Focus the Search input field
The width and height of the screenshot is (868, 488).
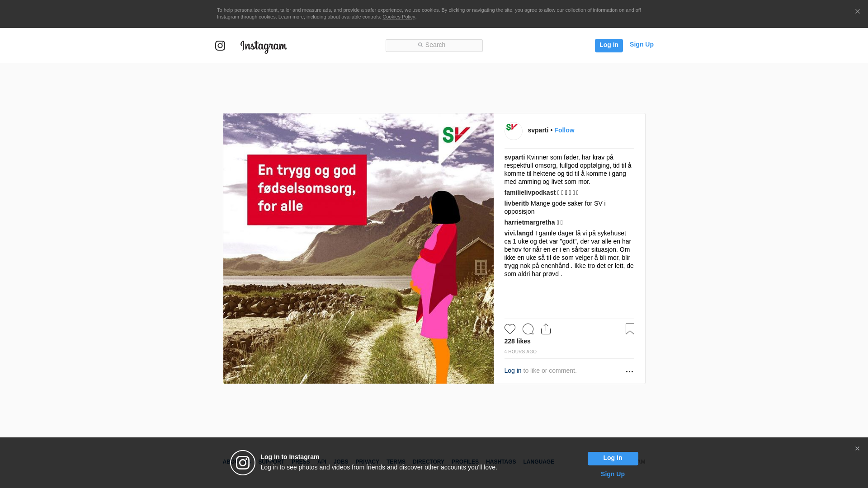pyautogui.click(x=434, y=45)
